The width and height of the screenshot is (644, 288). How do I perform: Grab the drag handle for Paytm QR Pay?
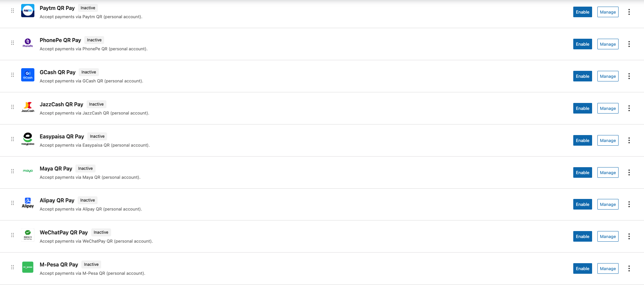point(13,11)
